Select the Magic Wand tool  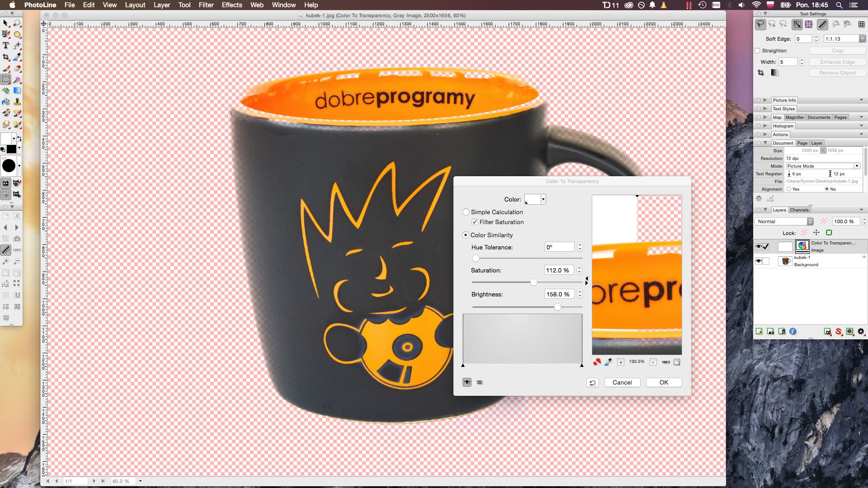17,80
